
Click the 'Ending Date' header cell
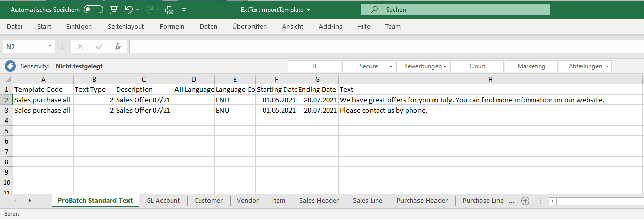click(317, 89)
